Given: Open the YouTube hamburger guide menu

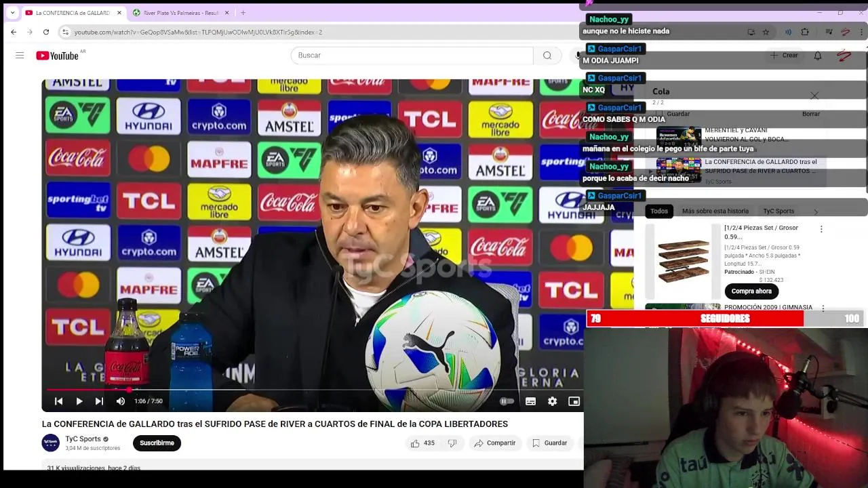Looking at the screenshot, I should [x=20, y=56].
